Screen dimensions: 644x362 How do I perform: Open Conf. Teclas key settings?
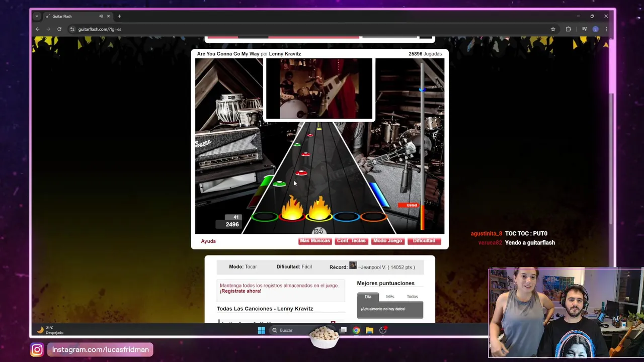(x=351, y=241)
